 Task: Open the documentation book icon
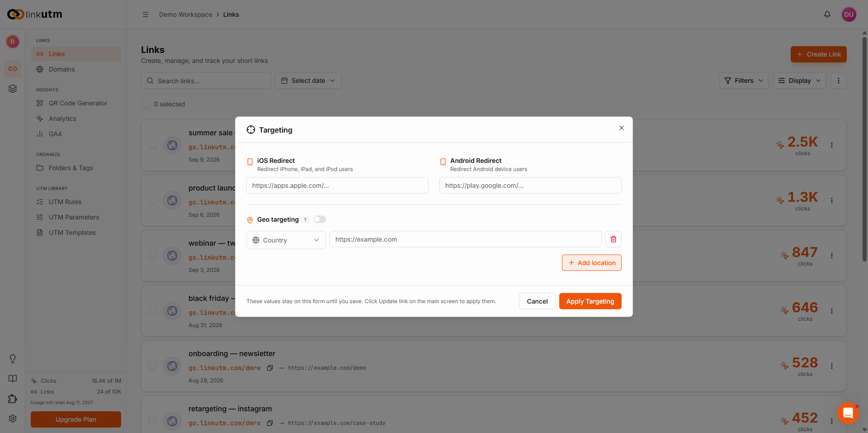13,379
